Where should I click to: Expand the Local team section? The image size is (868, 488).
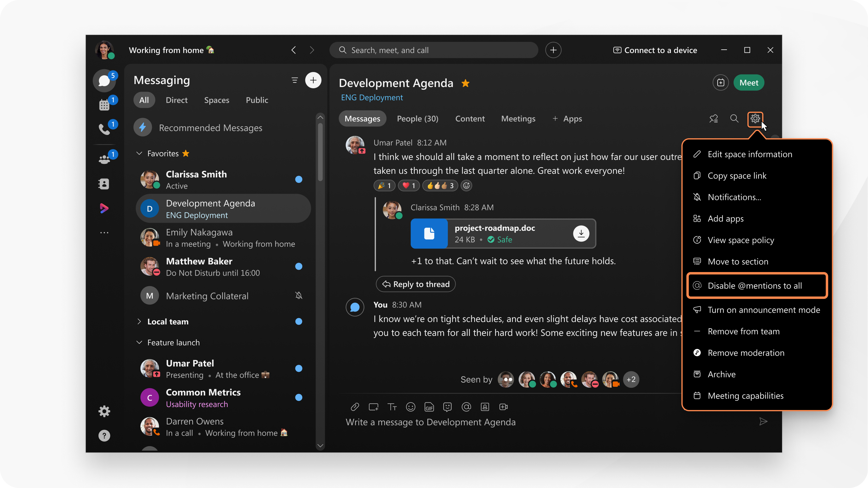pyautogui.click(x=139, y=322)
